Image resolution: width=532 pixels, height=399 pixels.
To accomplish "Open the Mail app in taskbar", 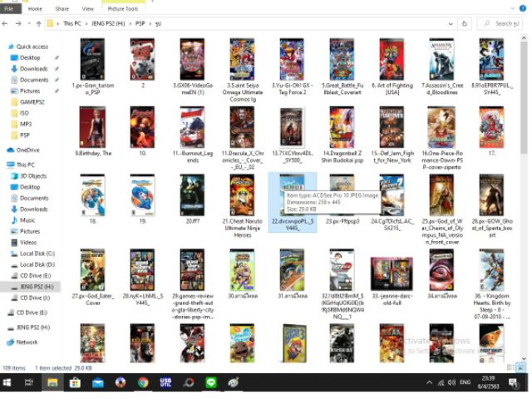I will click(97, 382).
